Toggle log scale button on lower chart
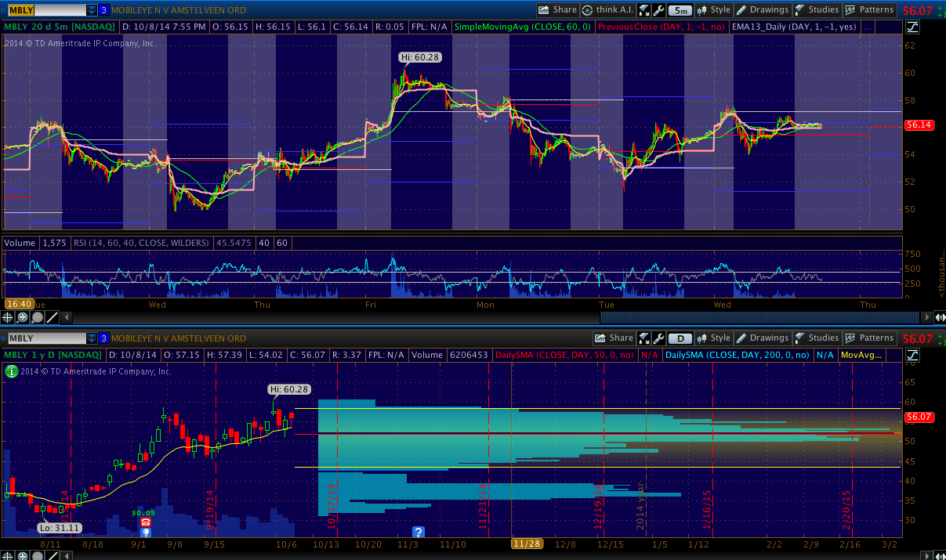 click(x=912, y=355)
